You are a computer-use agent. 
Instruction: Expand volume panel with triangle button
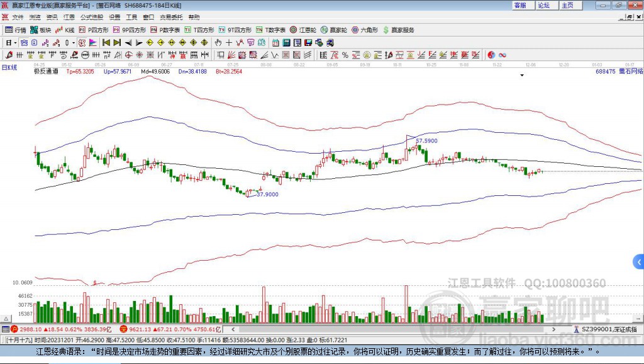[6, 319]
